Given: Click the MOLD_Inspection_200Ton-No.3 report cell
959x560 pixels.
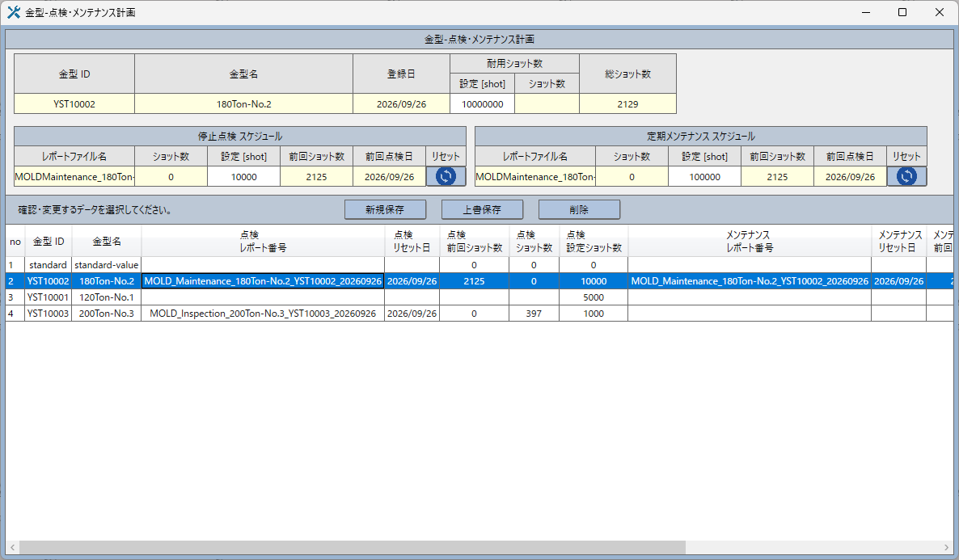Looking at the screenshot, I should pyautogui.click(x=263, y=313).
